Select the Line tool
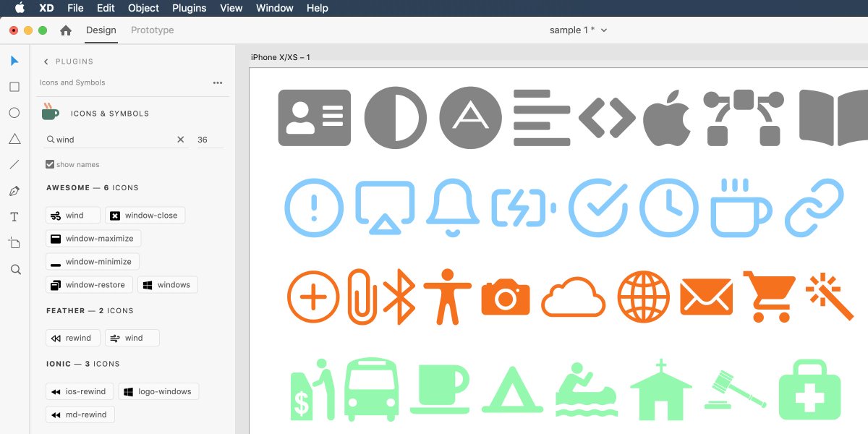 click(x=14, y=164)
